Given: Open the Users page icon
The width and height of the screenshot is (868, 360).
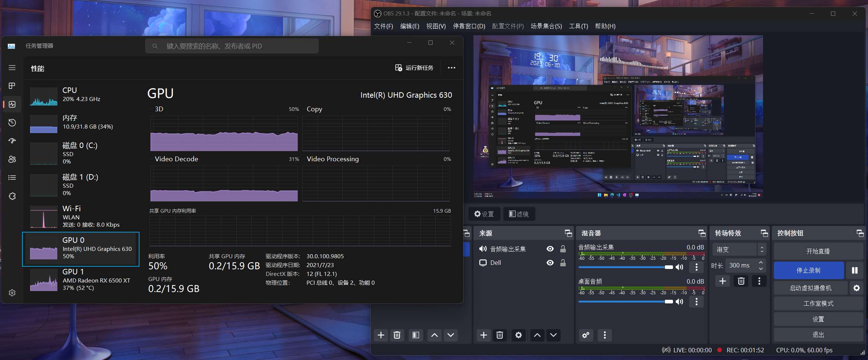Looking at the screenshot, I should [x=12, y=159].
